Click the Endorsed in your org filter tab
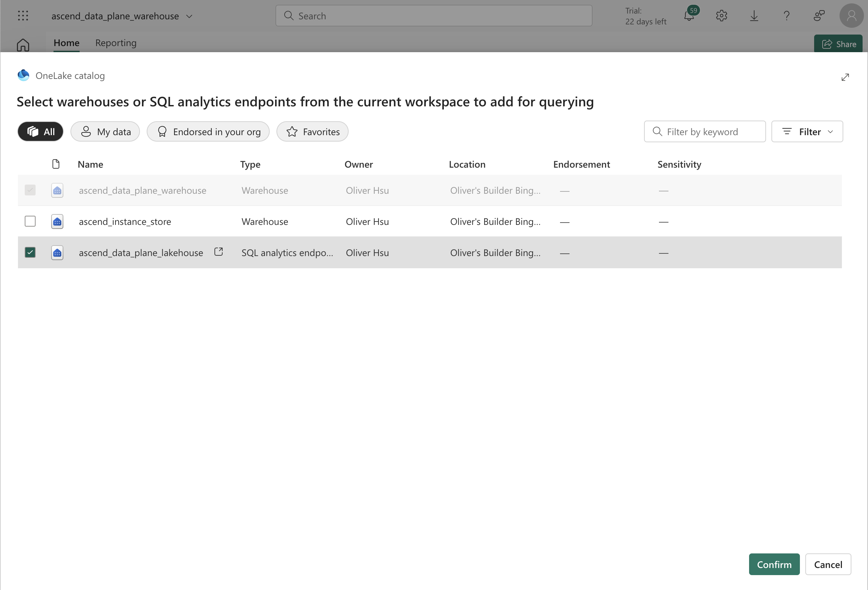Screen dimensions: 868x590 [x=207, y=131]
